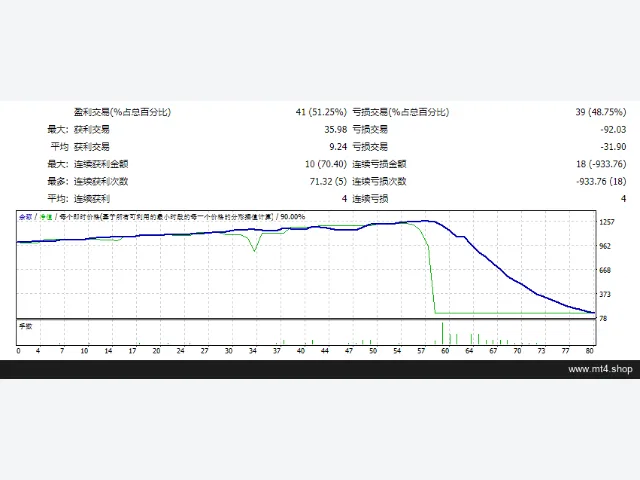Click the tallest green lot-size bar

pyautogui.click(x=442, y=333)
